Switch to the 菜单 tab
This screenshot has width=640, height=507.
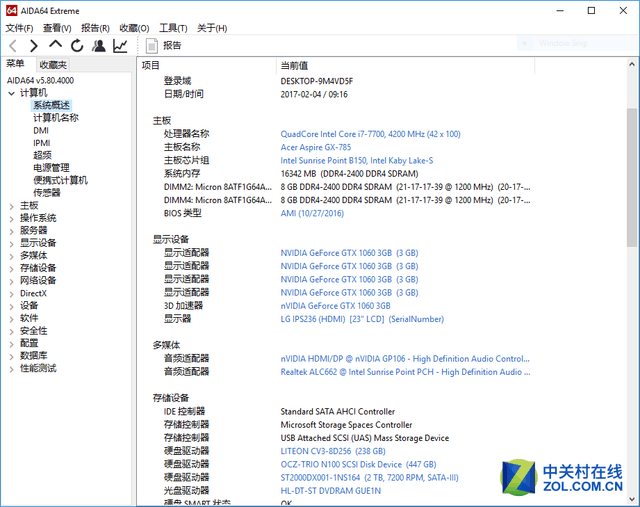click(x=15, y=64)
